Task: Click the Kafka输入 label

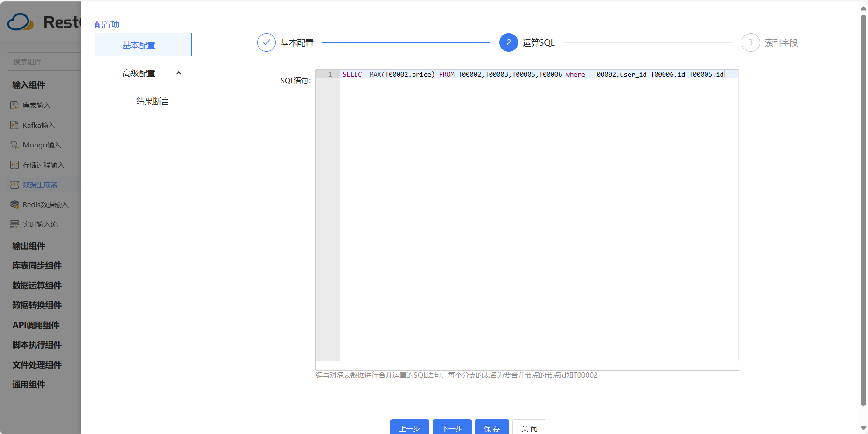Action: click(x=39, y=126)
